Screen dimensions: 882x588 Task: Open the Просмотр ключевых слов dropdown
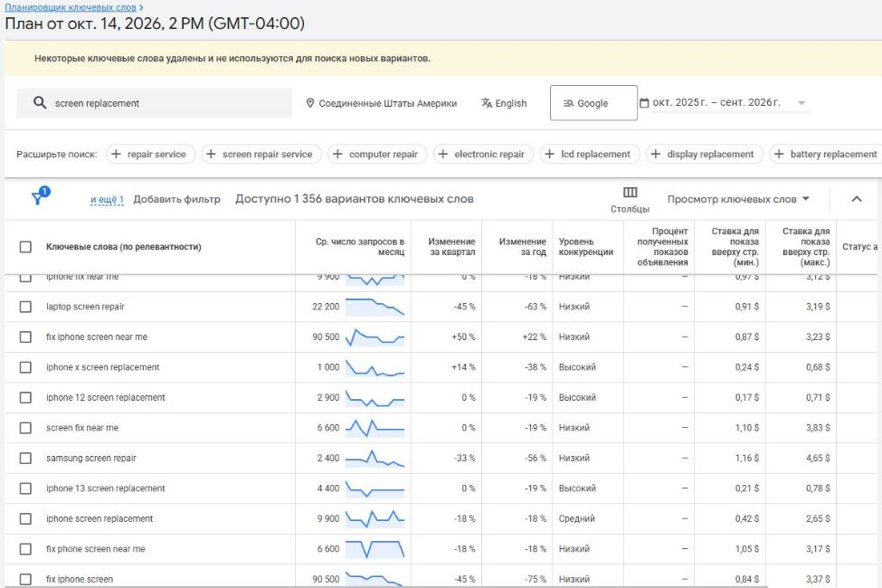[x=738, y=199]
